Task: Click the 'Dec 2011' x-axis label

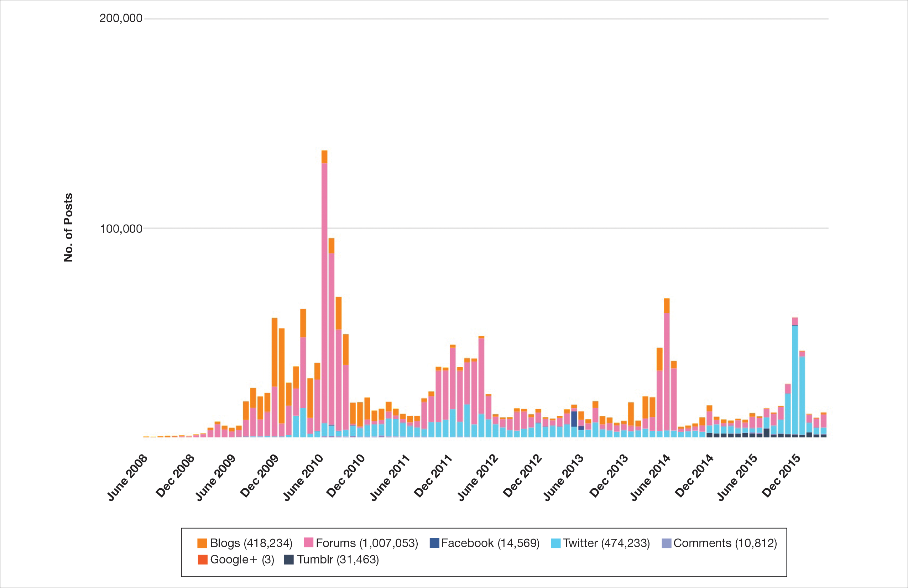Action: coord(433,476)
